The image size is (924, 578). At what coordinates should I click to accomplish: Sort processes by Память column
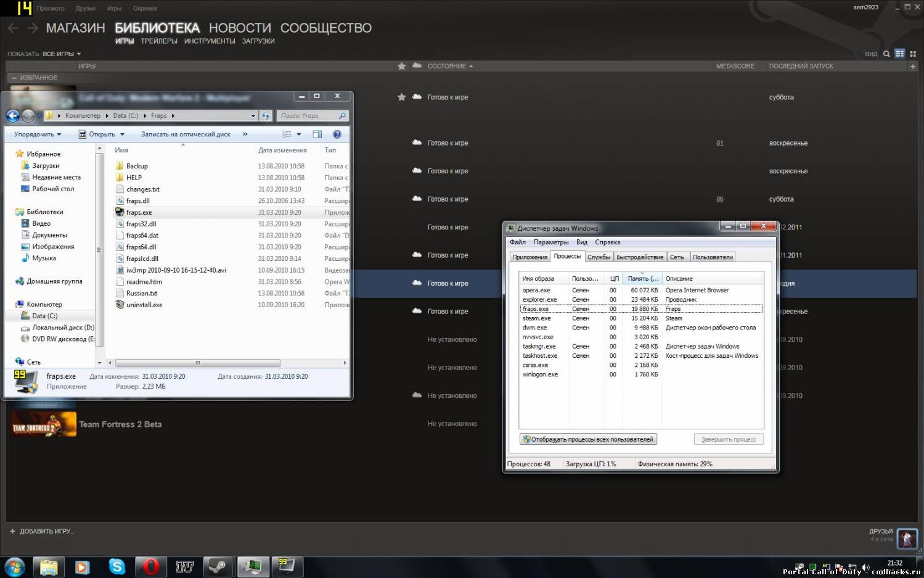(642, 278)
